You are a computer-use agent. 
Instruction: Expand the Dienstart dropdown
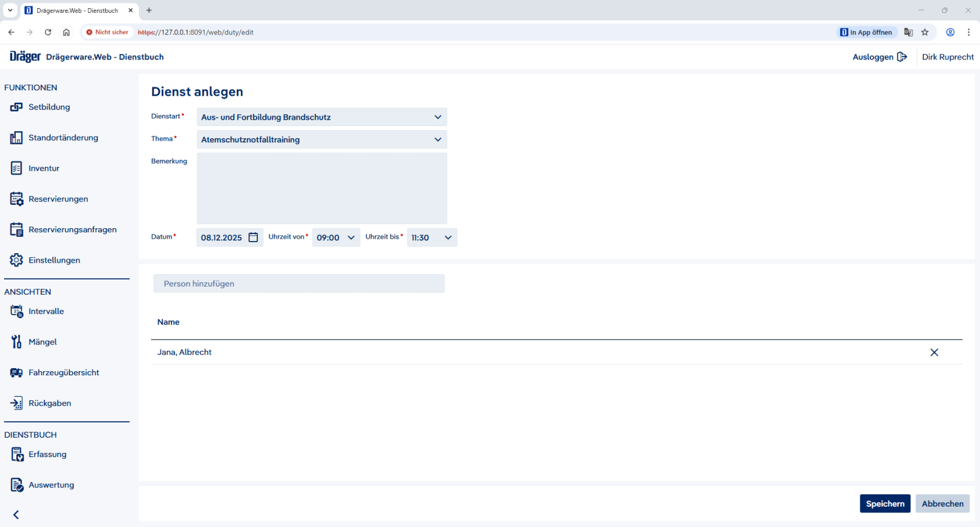pos(437,117)
